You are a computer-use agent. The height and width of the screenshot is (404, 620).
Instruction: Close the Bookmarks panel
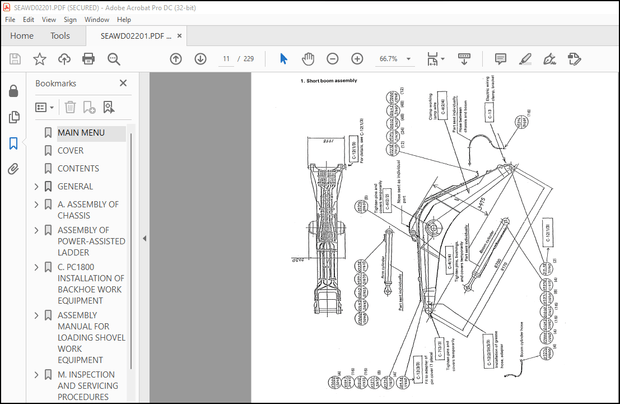pyautogui.click(x=123, y=83)
